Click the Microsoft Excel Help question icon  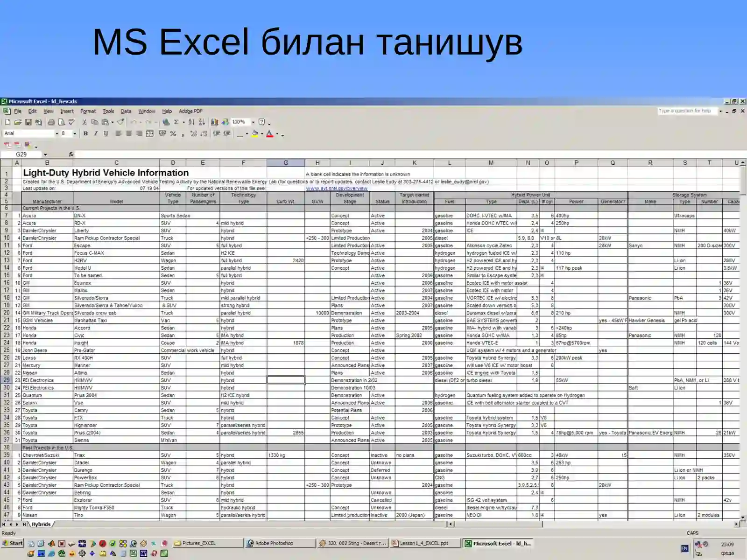coord(262,122)
